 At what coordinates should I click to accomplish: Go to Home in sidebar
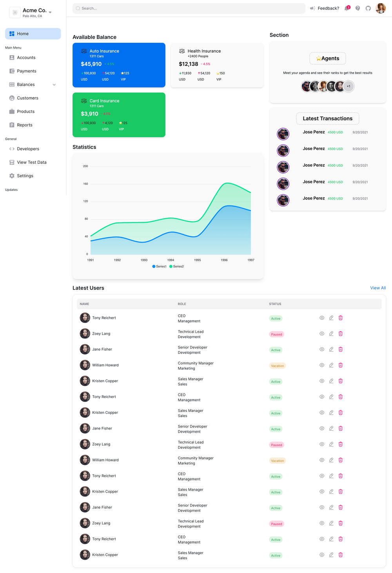point(33,34)
